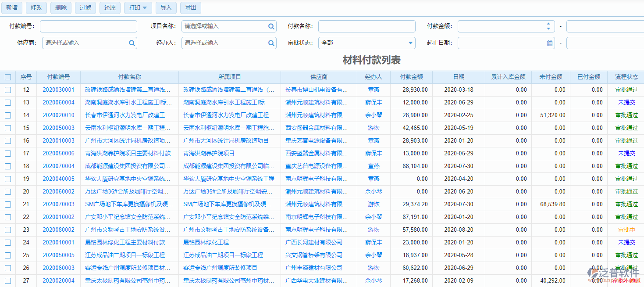Select the 导出 export button

click(191, 7)
